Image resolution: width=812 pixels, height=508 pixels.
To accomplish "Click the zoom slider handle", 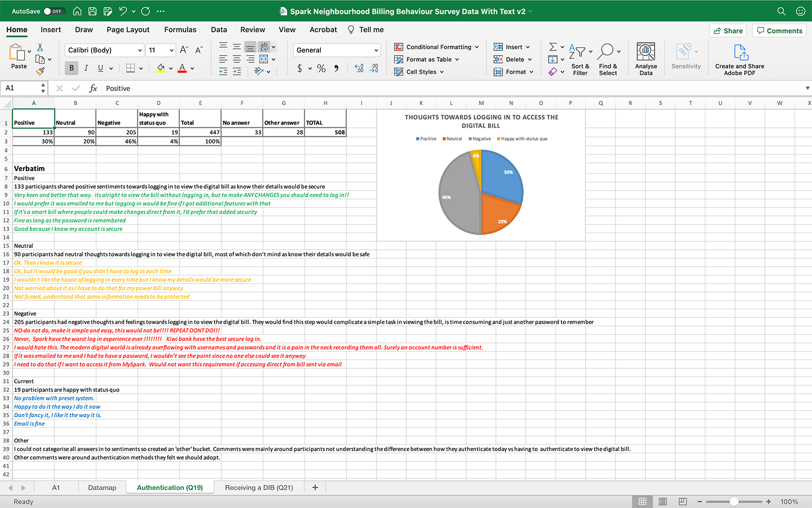I will click(734, 501).
